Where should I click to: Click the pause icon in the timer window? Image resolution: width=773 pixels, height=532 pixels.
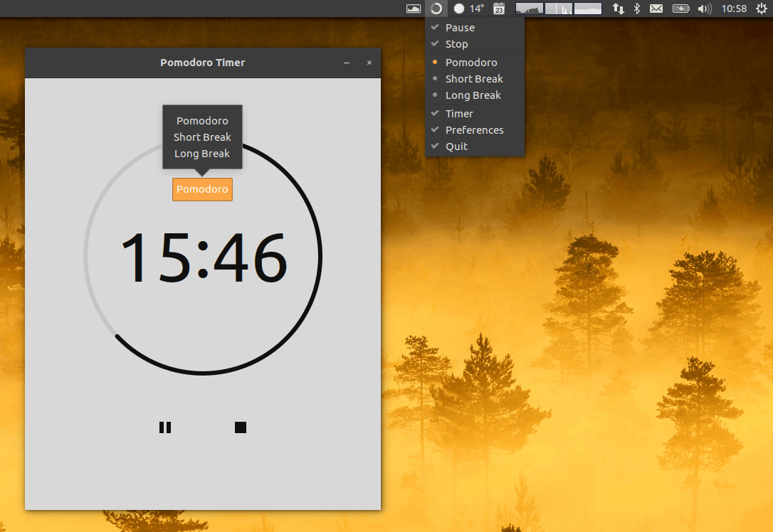coord(165,427)
